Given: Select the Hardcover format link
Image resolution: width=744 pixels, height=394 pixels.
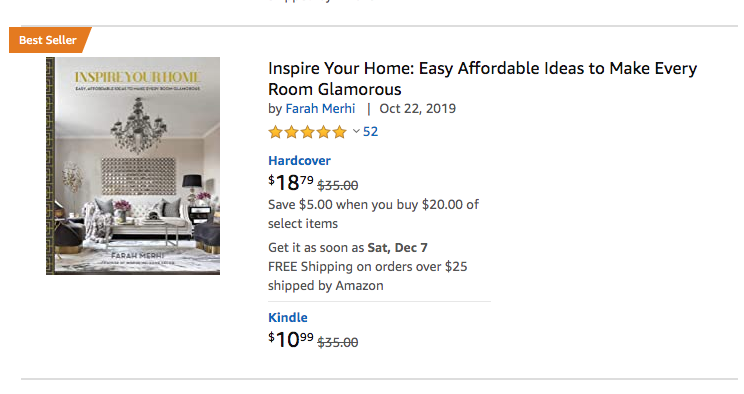Looking at the screenshot, I should [299, 160].
